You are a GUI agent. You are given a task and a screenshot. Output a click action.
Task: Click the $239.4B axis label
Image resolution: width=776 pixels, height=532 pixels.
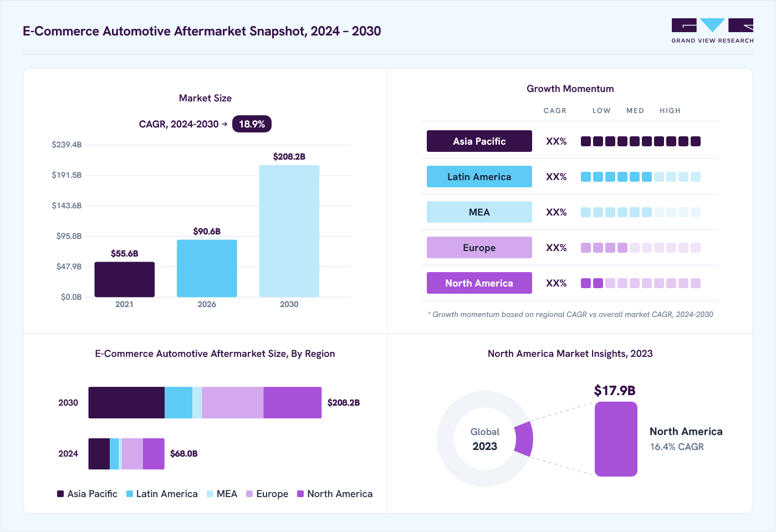click(x=67, y=145)
